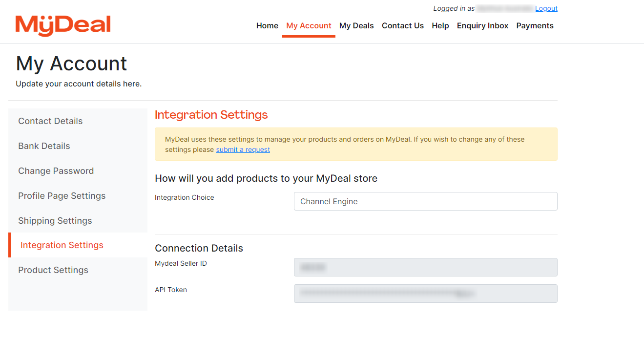
Task: Click the MyDeal logo
Action: pyautogui.click(x=63, y=26)
